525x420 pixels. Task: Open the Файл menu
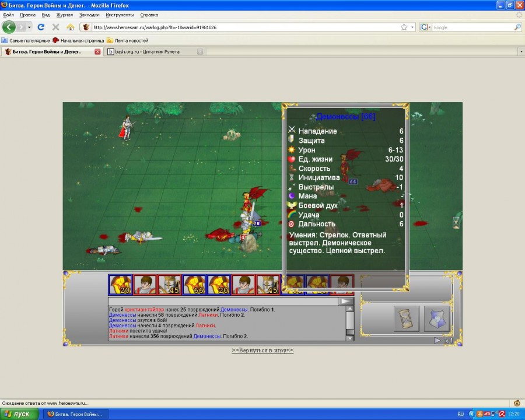[x=8, y=15]
